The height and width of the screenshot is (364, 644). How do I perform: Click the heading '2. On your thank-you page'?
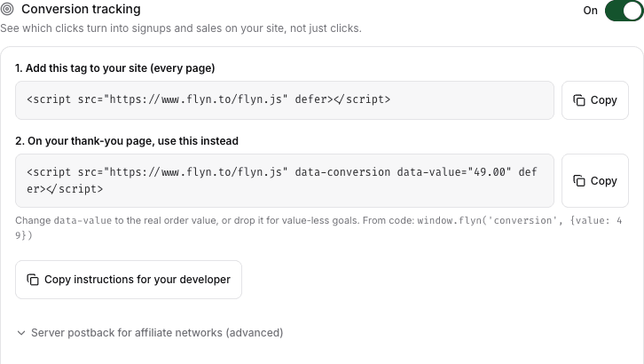click(127, 141)
